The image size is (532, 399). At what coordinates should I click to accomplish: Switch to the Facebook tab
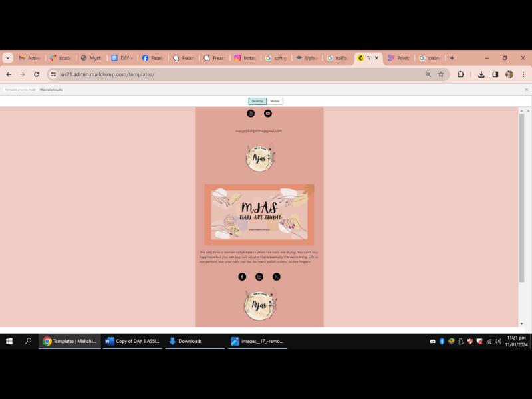point(153,58)
